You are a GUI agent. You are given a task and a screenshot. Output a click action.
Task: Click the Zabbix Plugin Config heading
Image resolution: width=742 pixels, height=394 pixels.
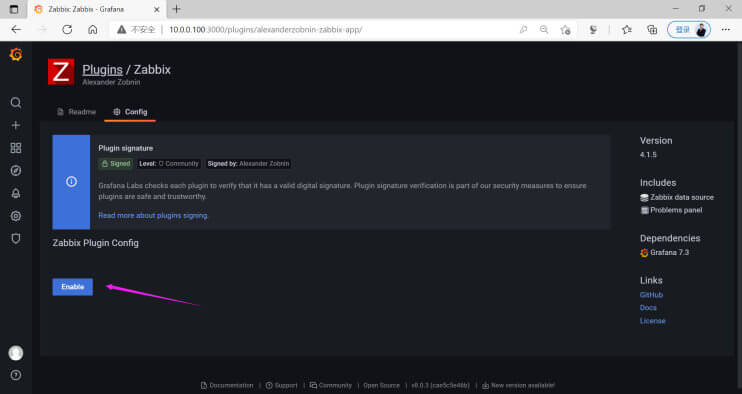tap(96, 243)
